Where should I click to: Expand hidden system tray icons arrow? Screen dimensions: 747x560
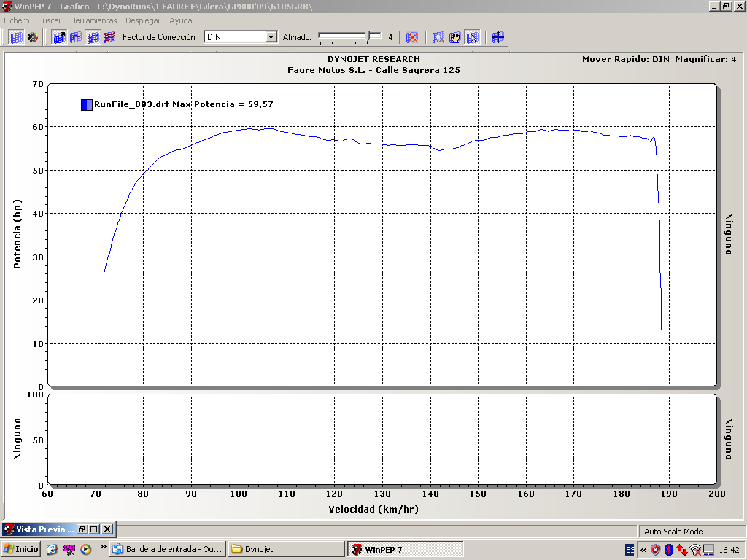[x=643, y=549]
